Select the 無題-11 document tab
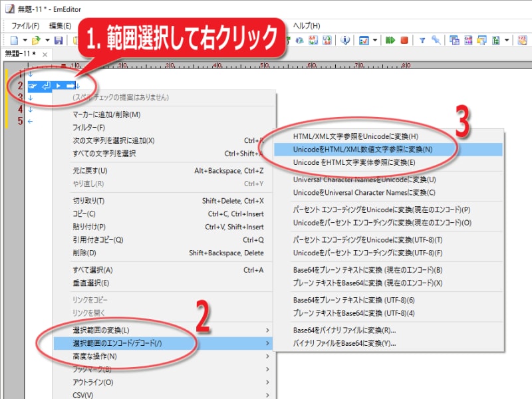 click(x=20, y=54)
